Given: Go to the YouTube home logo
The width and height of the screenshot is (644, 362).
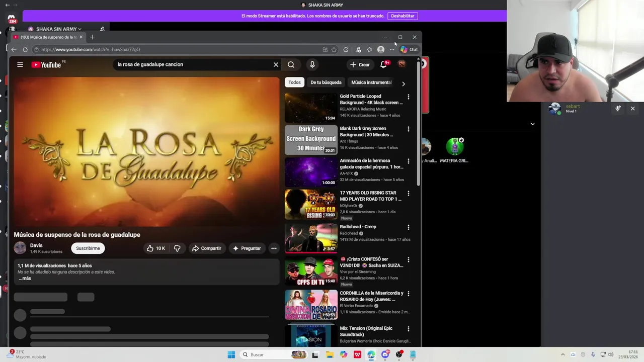Looking at the screenshot, I should (x=46, y=64).
